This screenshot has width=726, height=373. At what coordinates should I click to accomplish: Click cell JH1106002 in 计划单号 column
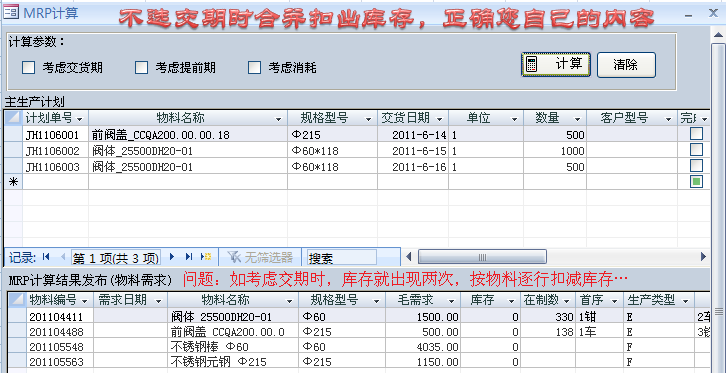pyautogui.click(x=56, y=151)
